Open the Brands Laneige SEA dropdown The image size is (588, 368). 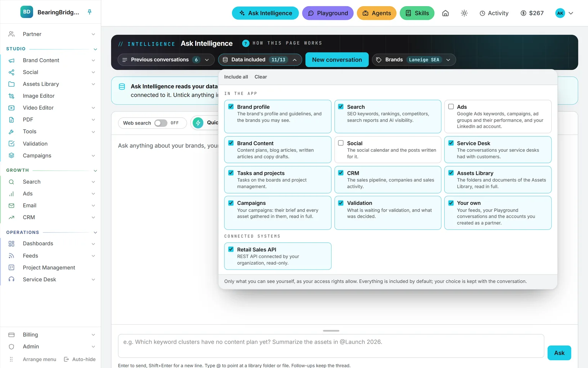414,60
